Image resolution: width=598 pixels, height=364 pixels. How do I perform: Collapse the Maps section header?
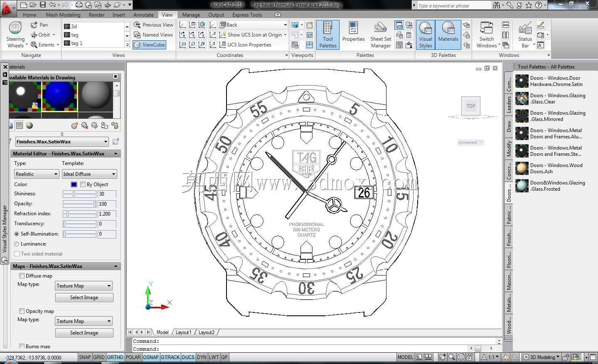pyautogui.click(x=116, y=266)
